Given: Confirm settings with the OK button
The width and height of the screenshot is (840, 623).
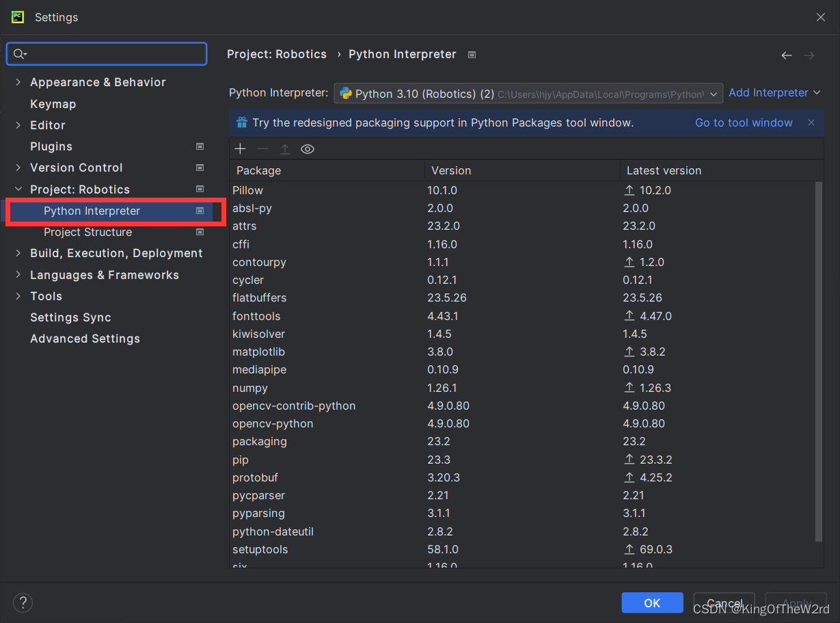Looking at the screenshot, I should pyautogui.click(x=652, y=602).
